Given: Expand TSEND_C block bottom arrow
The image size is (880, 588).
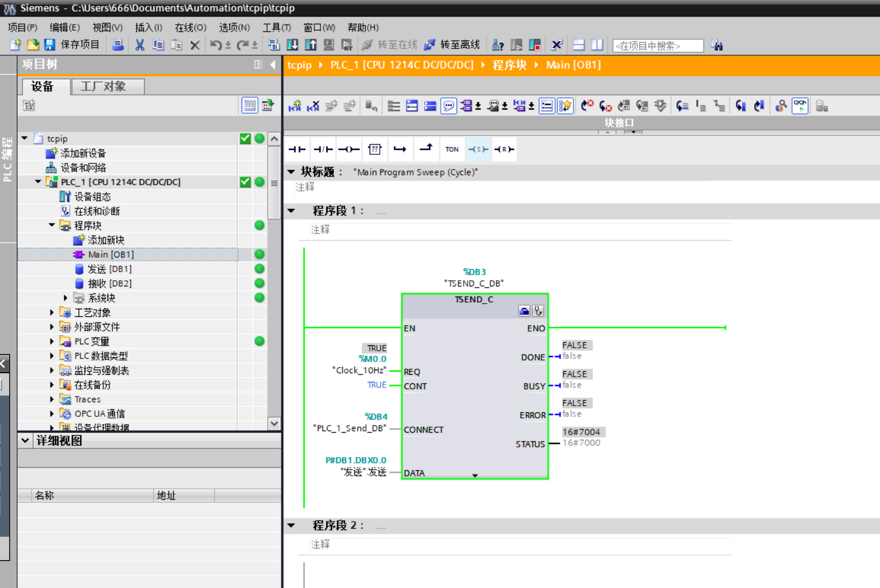Looking at the screenshot, I should 475,476.
